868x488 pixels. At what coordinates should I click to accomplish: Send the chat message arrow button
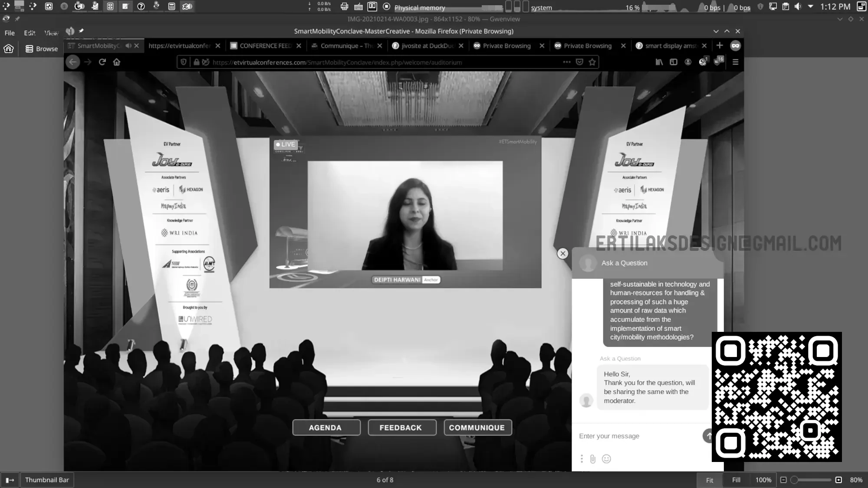click(708, 436)
